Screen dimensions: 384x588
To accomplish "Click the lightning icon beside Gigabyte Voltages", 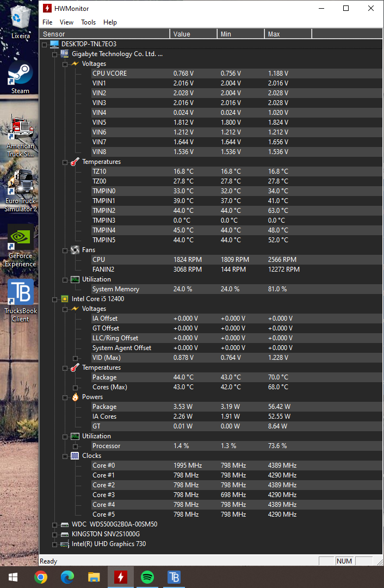I will tap(75, 64).
